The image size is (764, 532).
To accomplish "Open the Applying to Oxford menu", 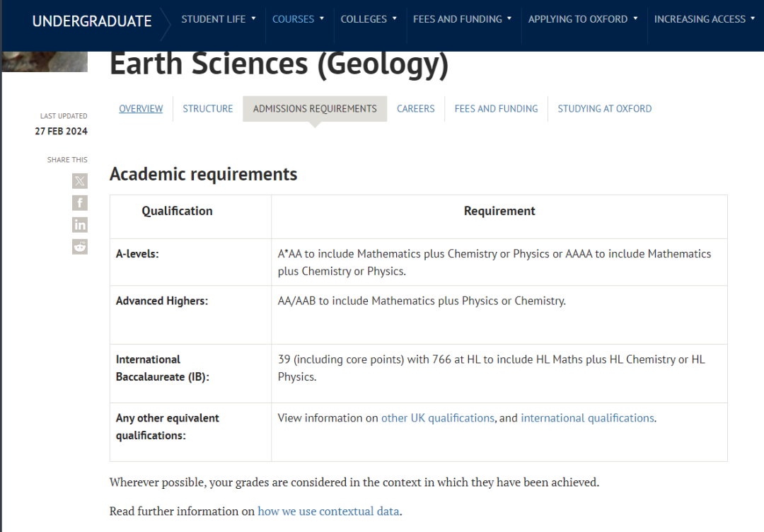I will coord(578,19).
